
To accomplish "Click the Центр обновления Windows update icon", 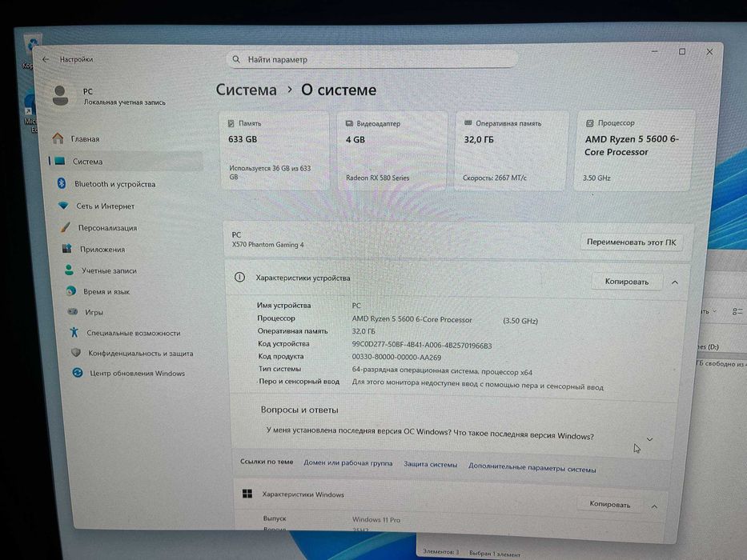I will pos(78,372).
